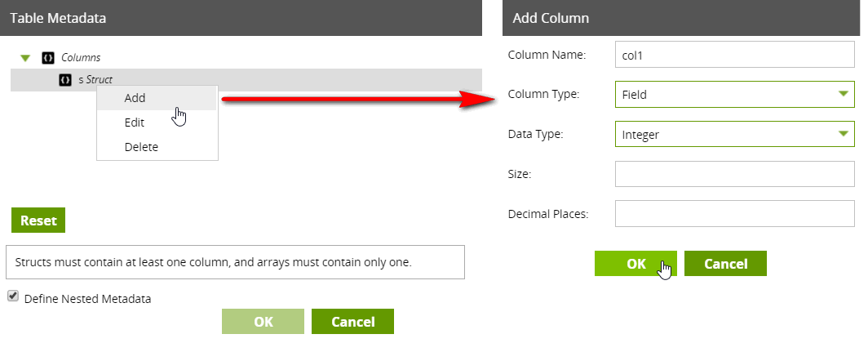
Task: Click the Decimal Places input field
Action: click(x=734, y=213)
